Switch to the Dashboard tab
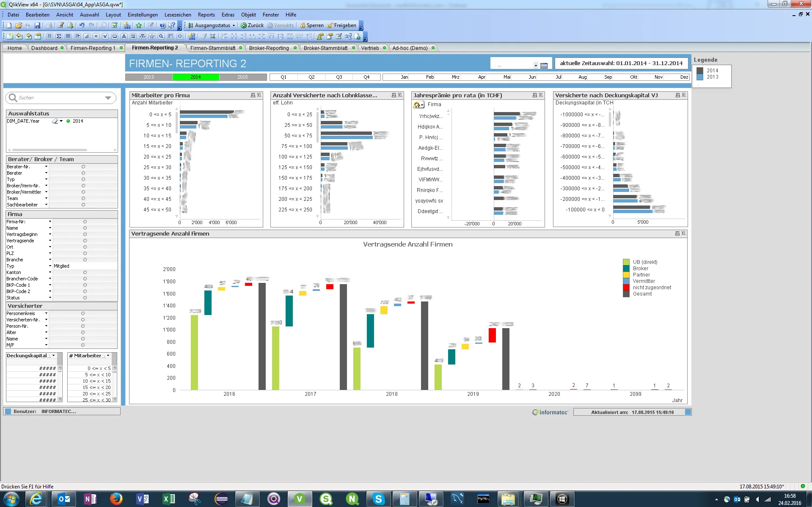Screen dimensions: 812x507 click(x=44, y=48)
